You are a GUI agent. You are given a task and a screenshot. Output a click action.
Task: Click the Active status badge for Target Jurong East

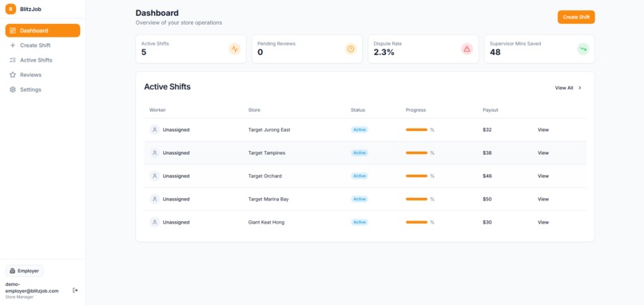coord(360,129)
